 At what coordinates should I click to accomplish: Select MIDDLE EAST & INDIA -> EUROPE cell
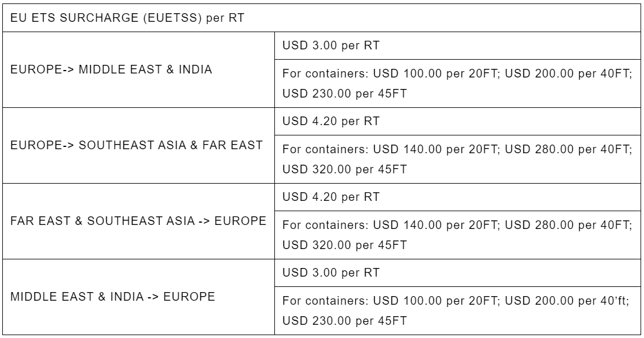point(138,297)
